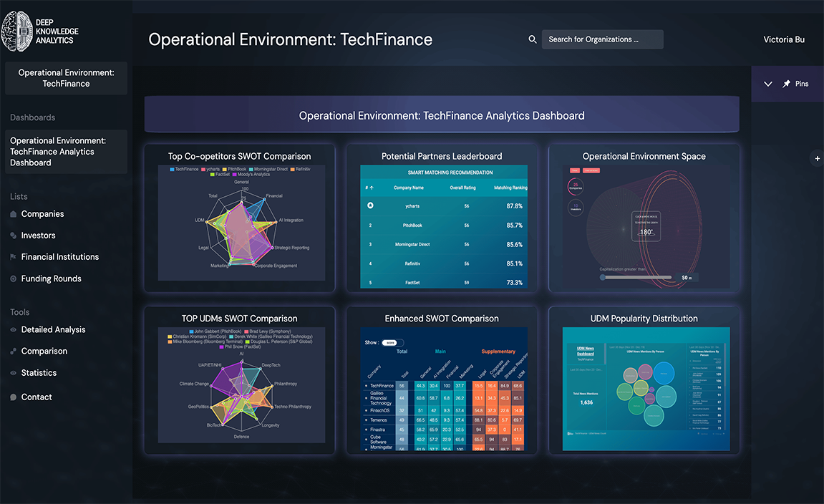Click the pin icon in Pins panel
This screenshot has width=824, height=504.
tap(787, 84)
